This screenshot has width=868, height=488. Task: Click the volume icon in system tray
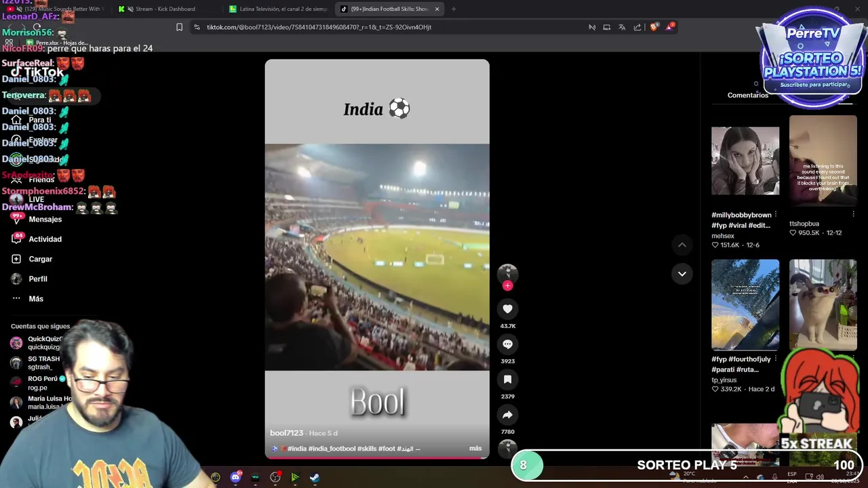click(x=820, y=477)
